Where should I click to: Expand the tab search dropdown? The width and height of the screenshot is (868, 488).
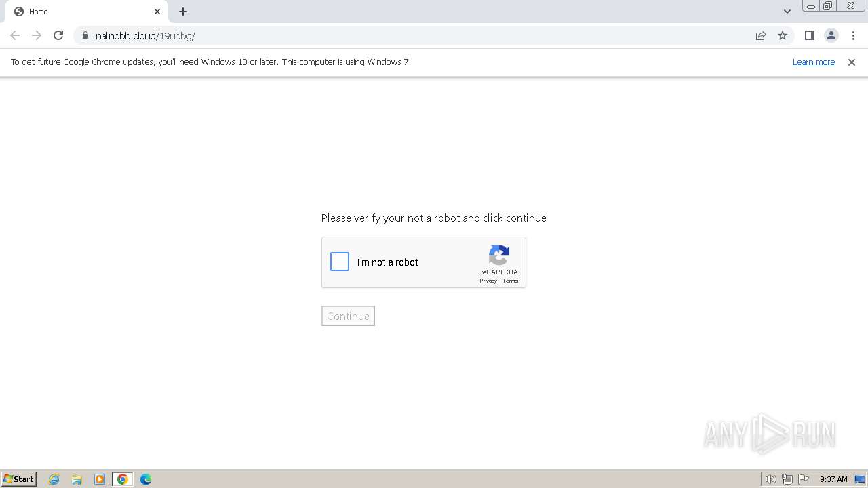787,12
